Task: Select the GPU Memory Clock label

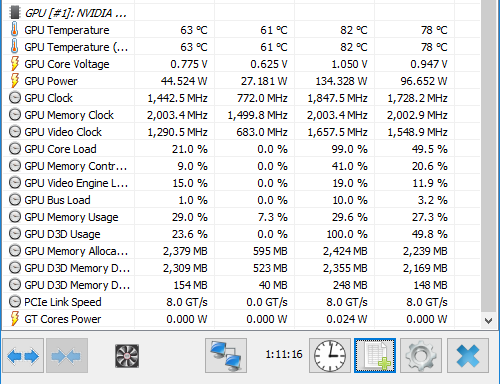Action: click(x=69, y=115)
